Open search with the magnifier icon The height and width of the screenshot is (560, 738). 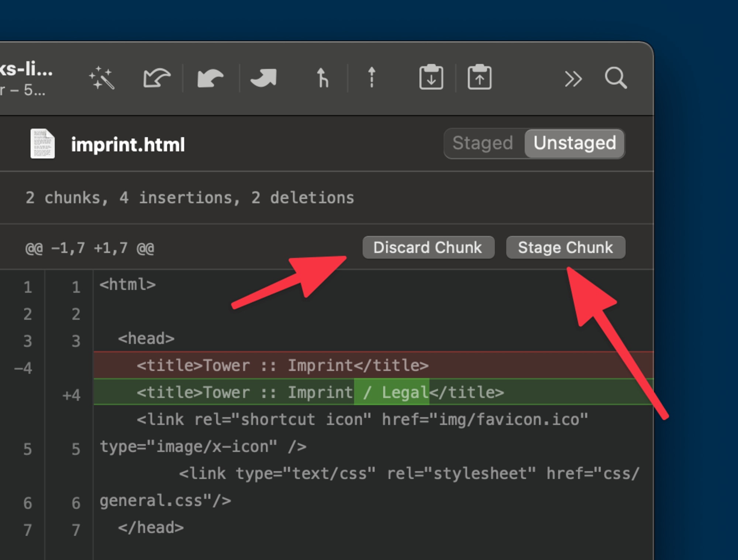click(x=615, y=78)
